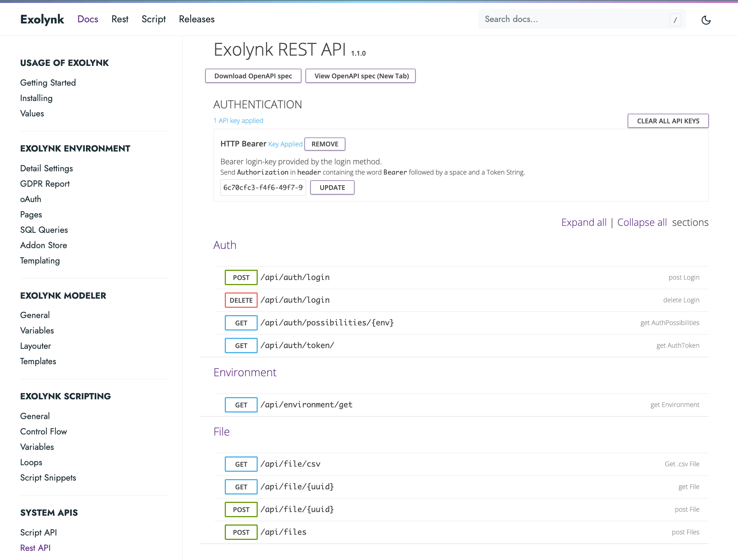Open oAuth page
Viewport: 738px width, 560px height.
click(x=31, y=199)
